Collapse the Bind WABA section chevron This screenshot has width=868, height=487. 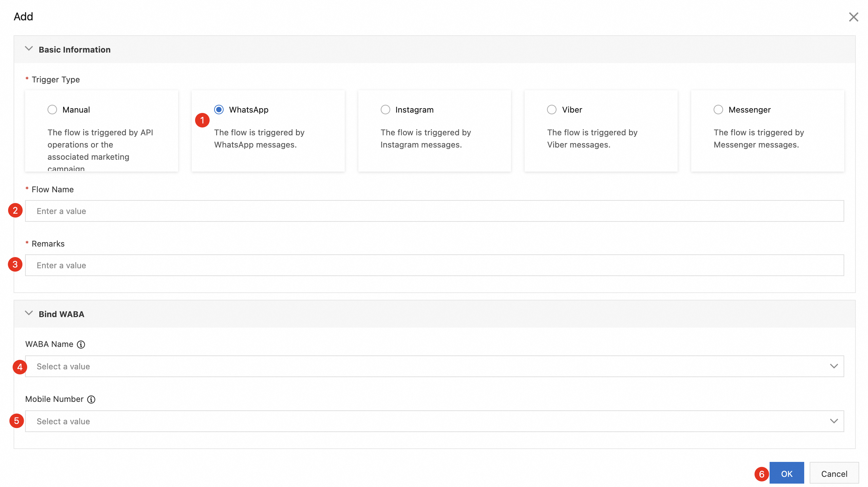[x=29, y=313]
